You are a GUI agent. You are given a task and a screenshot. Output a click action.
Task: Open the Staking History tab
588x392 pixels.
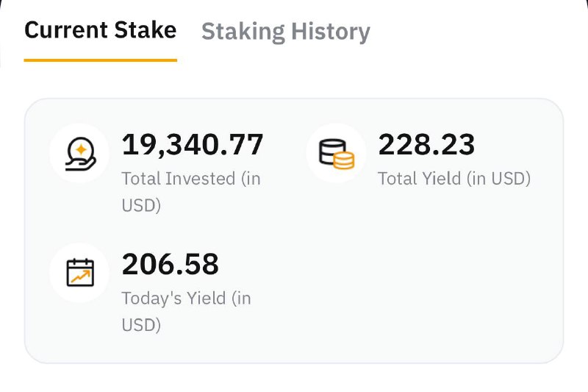285,32
